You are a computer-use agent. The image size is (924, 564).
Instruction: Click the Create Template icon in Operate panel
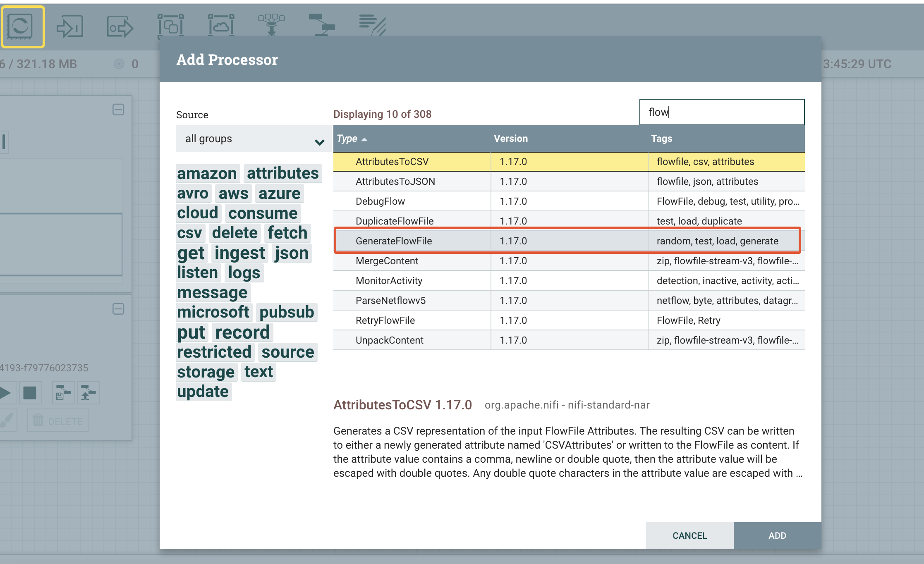click(x=63, y=393)
